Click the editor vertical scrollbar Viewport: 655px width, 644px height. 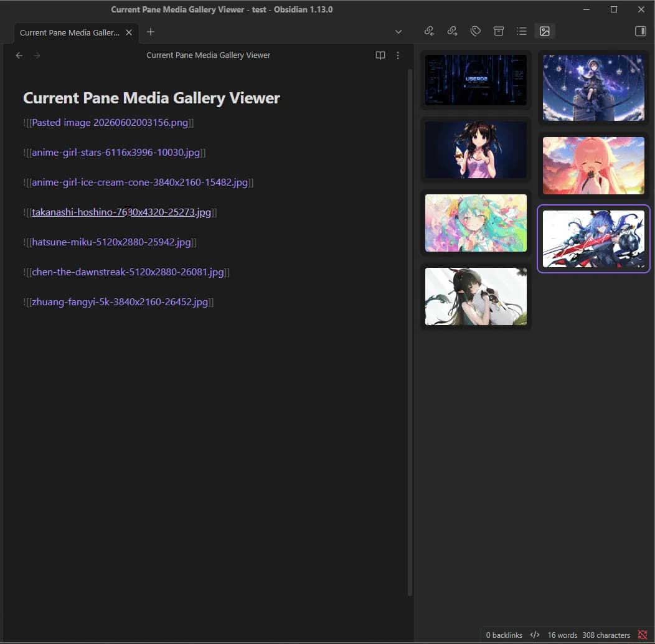click(410, 332)
